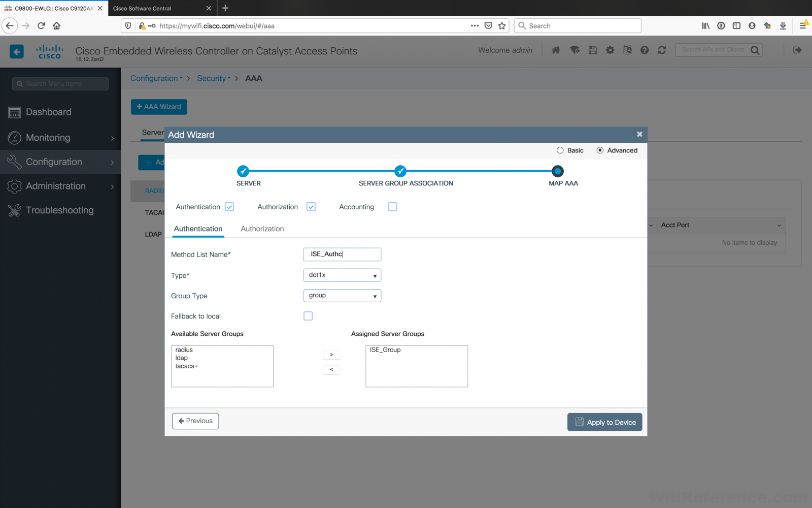Bookmark this page with star icon
Screen dimensions: 812x508
click(x=502, y=26)
